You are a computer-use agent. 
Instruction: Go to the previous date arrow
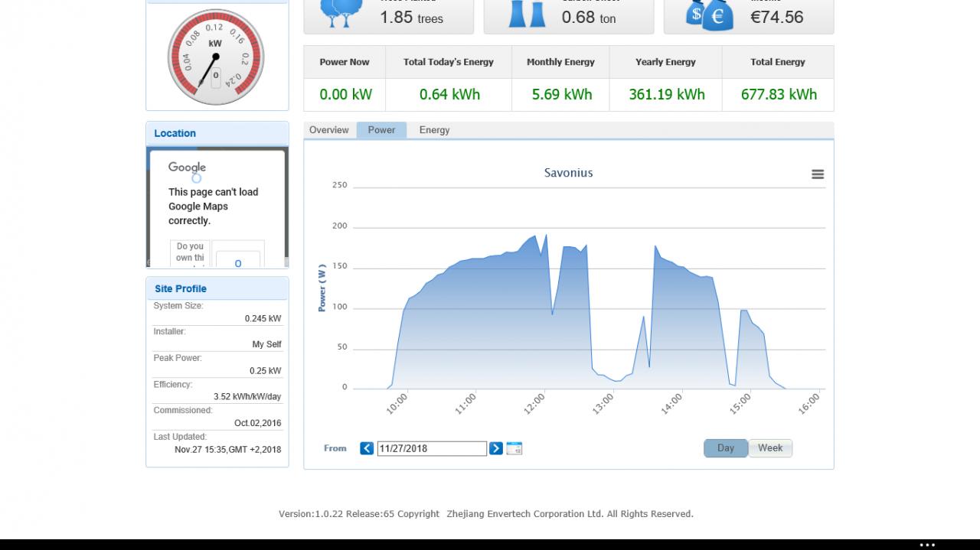[x=367, y=448]
